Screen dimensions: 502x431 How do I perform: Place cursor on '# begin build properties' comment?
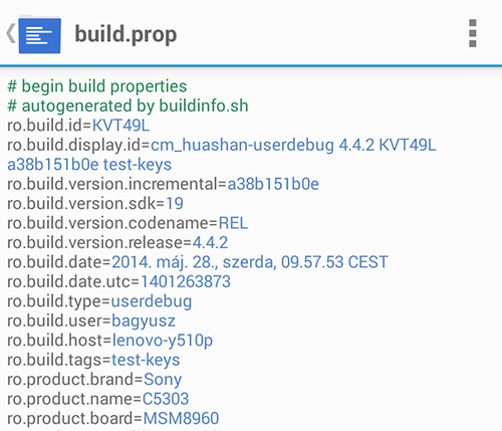point(97,86)
